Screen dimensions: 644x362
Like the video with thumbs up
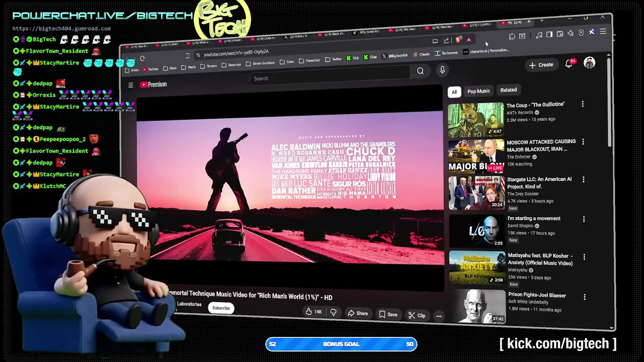(313, 312)
